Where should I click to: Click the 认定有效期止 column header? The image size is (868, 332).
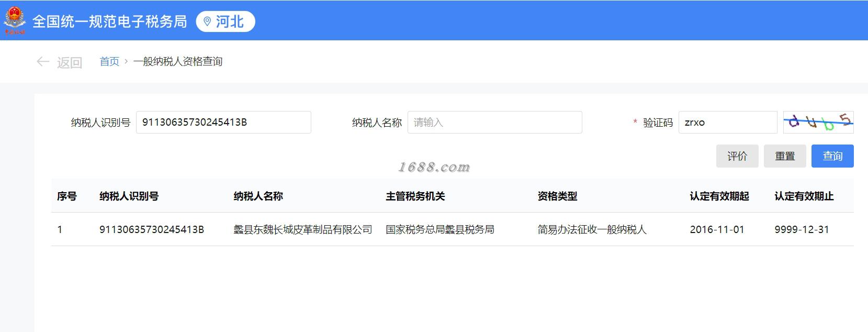click(804, 196)
